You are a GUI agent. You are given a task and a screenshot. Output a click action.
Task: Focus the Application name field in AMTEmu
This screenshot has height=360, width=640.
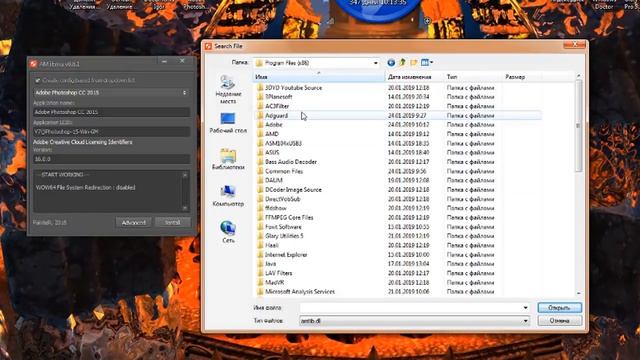(111, 112)
